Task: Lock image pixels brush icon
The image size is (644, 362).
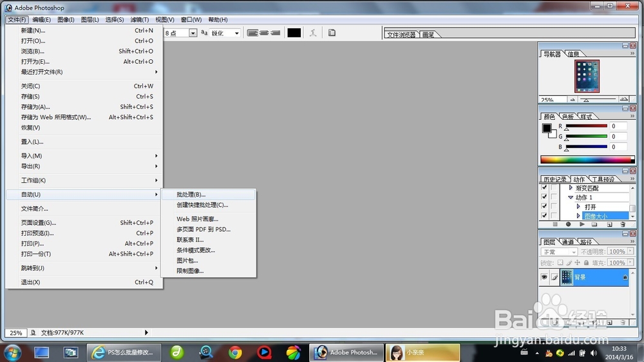Action: pos(569,263)
